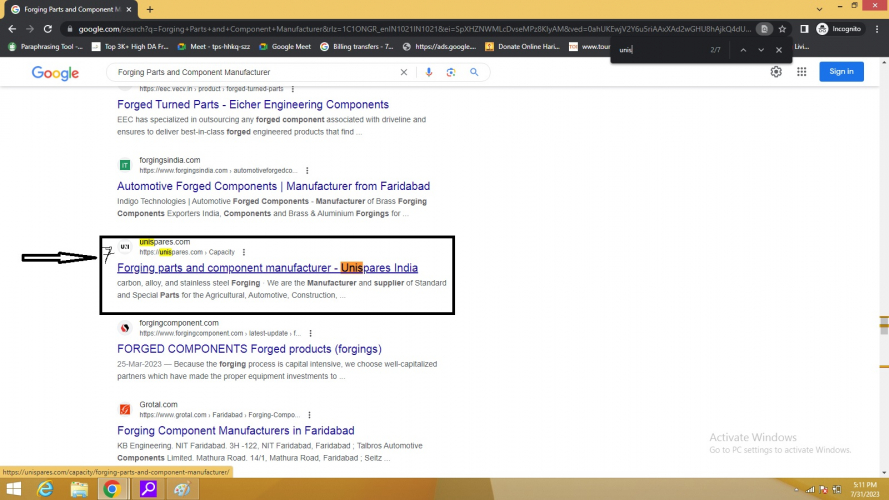Click the forgingsindia.com site favicon
Screen dimensions: 889x500
coord(125,165)
